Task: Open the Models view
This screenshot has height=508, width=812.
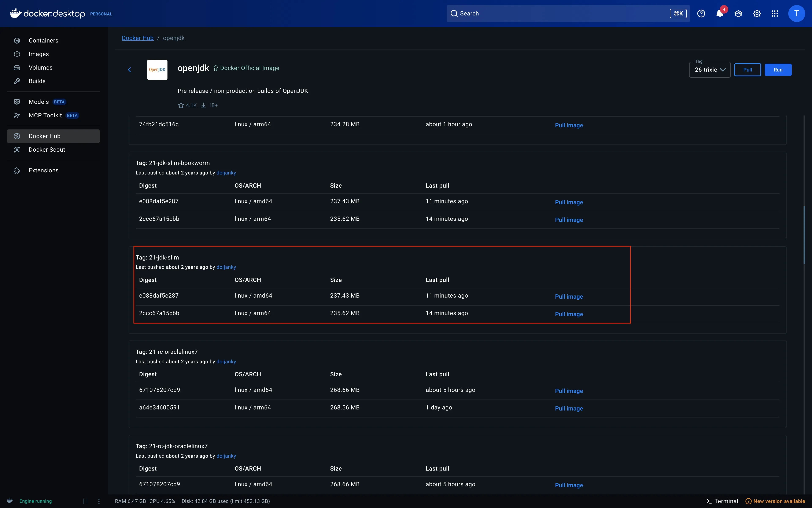Action: (x=53, y=102)
